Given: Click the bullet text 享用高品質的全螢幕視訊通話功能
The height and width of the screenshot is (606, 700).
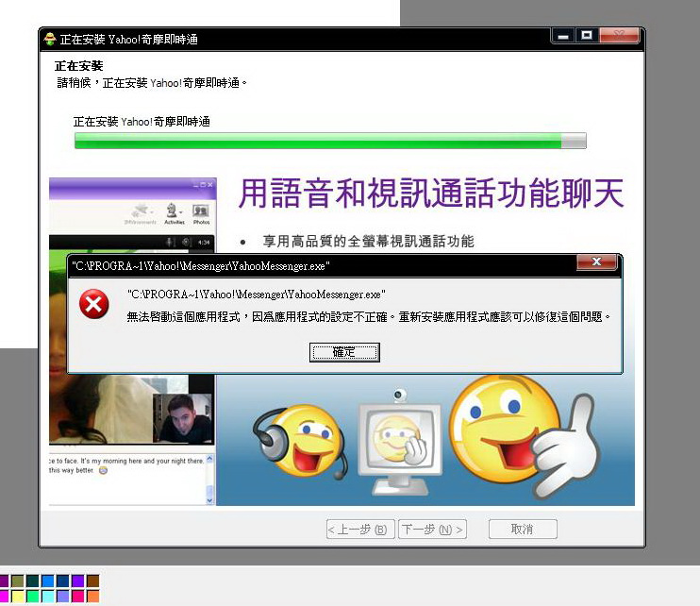Looking at the screenshot, I should [x=368, y=242].
